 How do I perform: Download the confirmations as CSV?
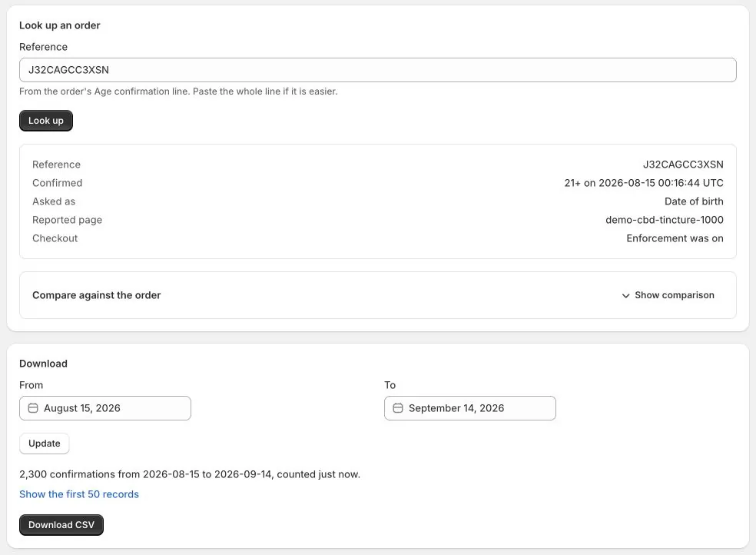click(x=61, y=524)
